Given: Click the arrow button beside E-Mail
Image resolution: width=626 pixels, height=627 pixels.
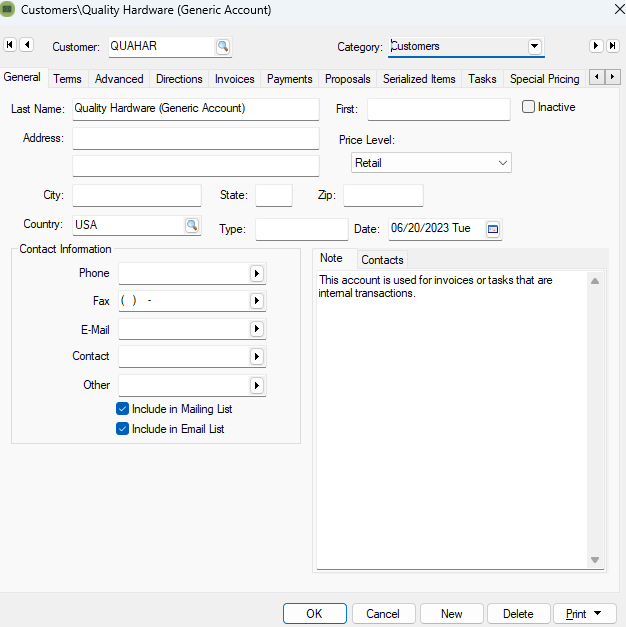Looking at the screenshot, I should tap(257, 329).
